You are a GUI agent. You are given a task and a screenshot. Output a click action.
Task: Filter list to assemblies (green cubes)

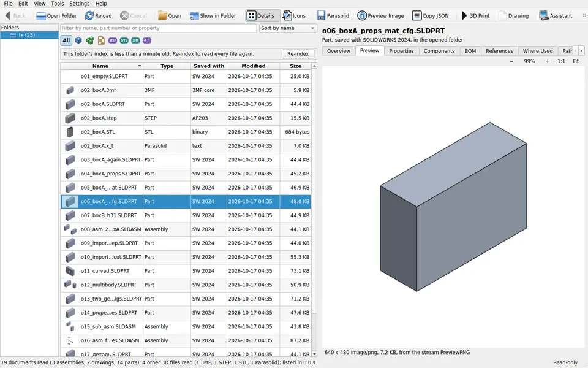point(89,40)
